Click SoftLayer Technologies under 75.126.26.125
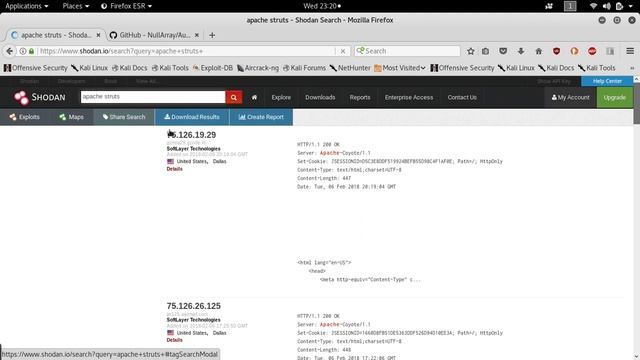 [x=193, y=320]
